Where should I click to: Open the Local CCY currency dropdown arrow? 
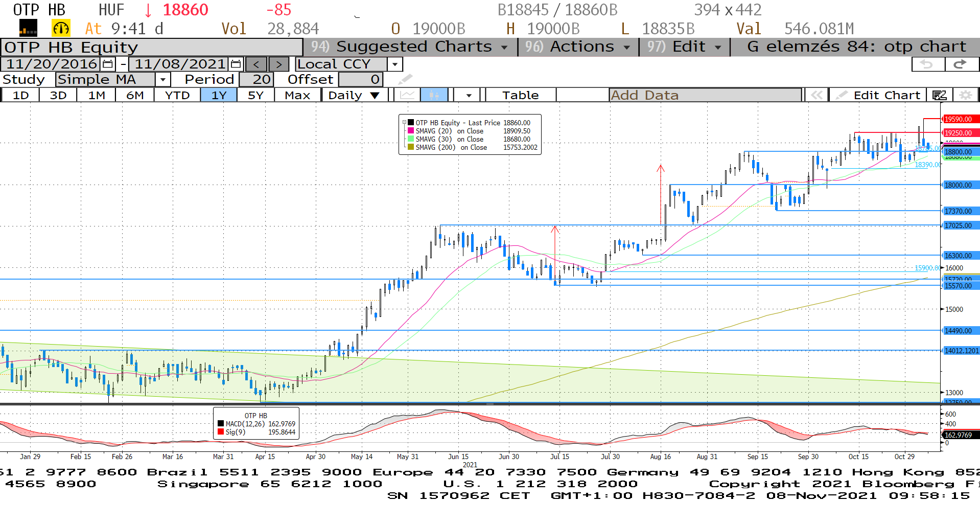[x=395, y=64]
